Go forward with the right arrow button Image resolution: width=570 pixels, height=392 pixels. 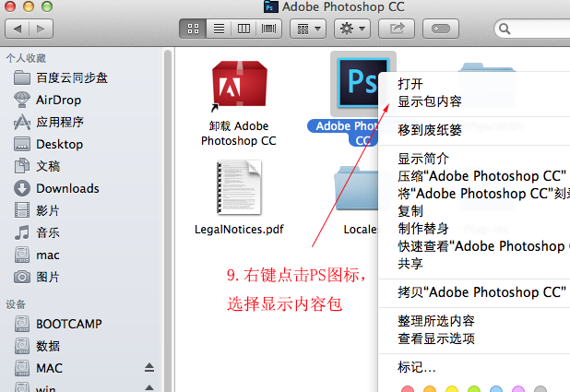click(x=42, y=29)
